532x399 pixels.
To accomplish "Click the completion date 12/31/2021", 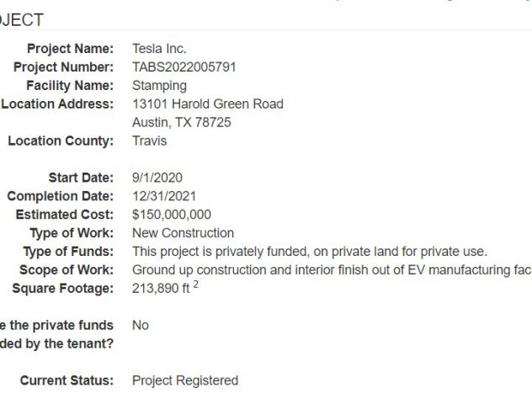I will pos(164,196).
